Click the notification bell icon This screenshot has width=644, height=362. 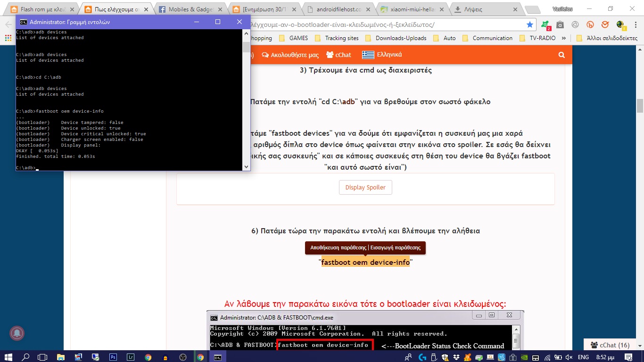click(x=17, y=333)
